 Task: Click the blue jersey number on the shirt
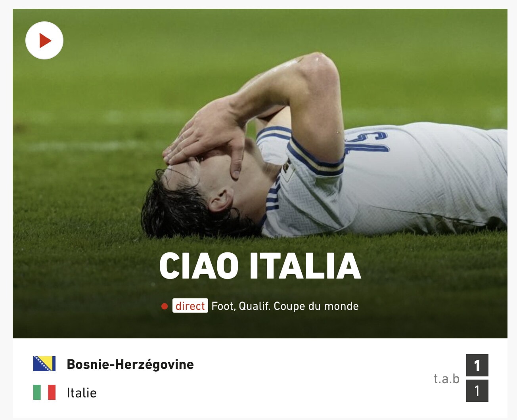[367, 143]
